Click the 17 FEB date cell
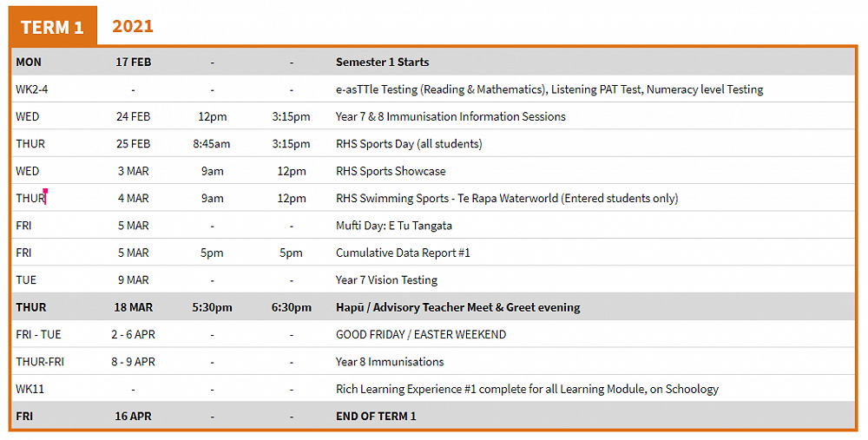The width and height of the screenshot is (868, 440). point(134,62)
